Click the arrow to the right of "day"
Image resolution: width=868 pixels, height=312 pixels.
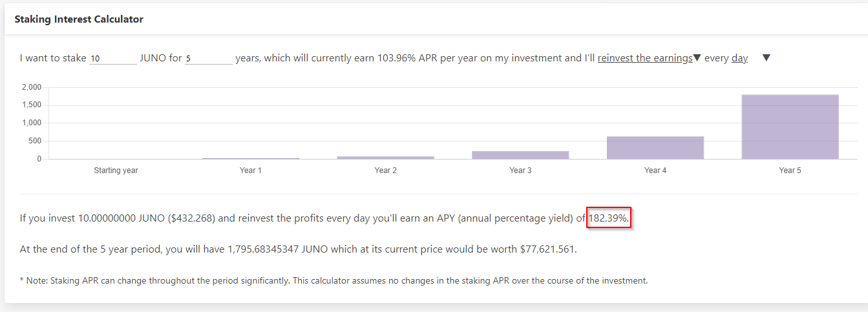pyautogui.click(x=767, y=58)
